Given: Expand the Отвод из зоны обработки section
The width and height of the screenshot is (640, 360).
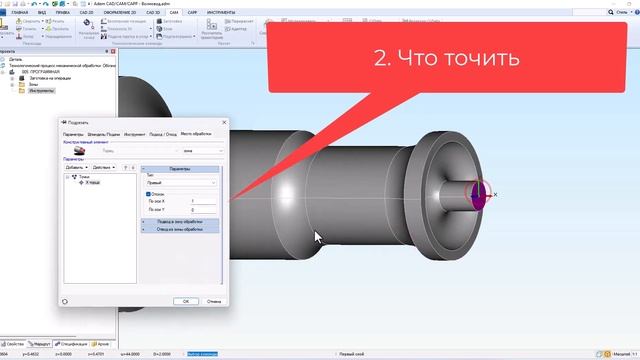Looking at the screenshot, I should pyautogui.click(x=180, y=229).
